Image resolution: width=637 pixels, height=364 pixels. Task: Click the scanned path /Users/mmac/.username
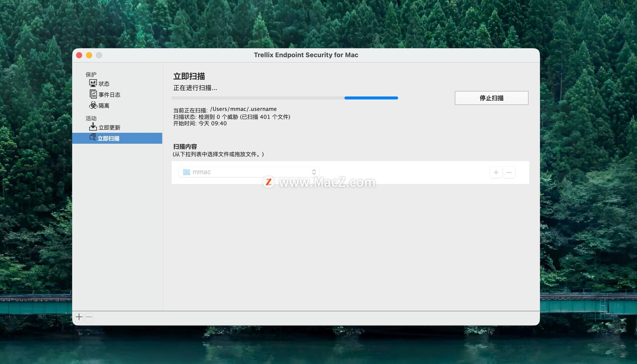pos(243,109)
